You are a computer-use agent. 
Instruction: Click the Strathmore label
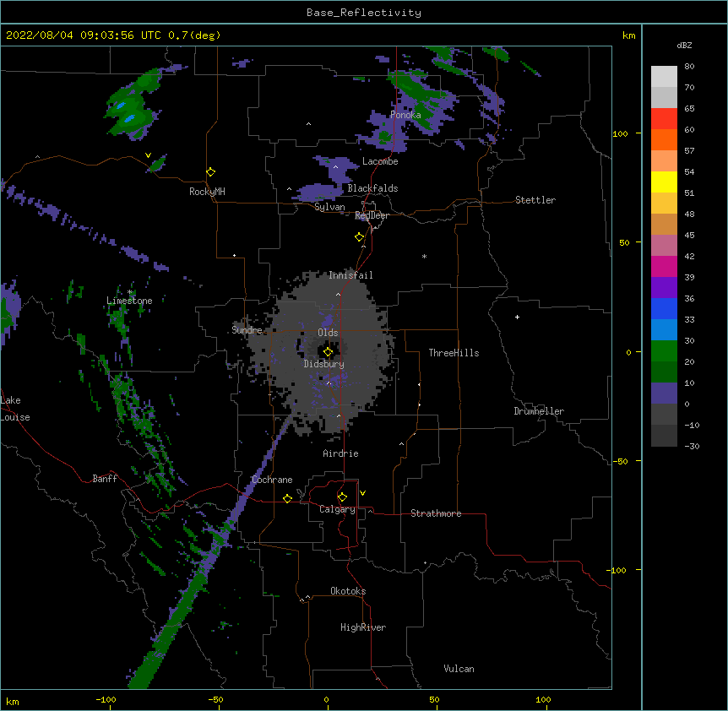436,513
